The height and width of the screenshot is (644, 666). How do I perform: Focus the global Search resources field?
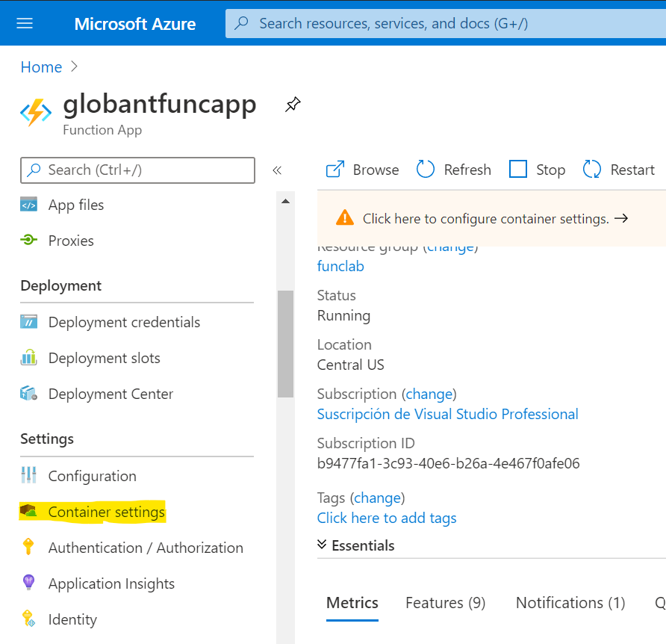tap(446, 23)
